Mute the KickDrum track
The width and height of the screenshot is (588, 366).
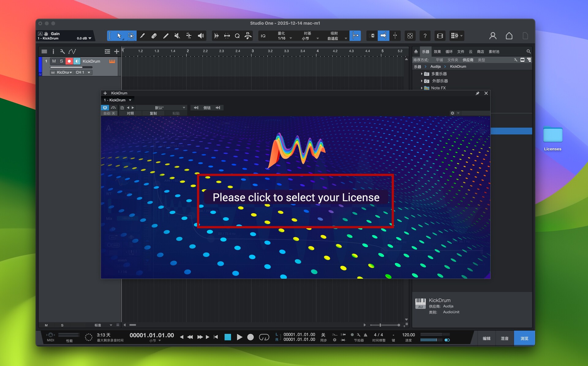pyautogui.click(x=54, y=61)
